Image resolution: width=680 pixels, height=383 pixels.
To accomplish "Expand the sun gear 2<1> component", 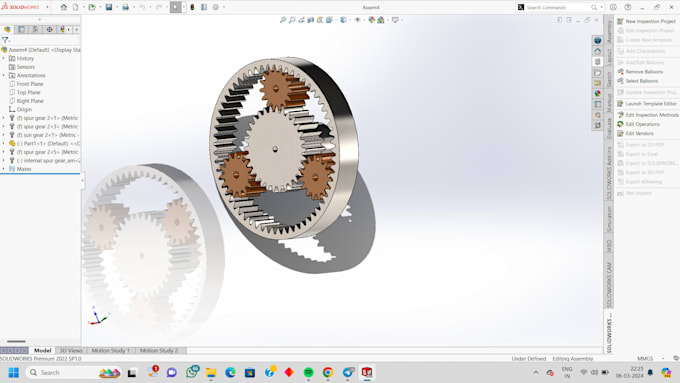I will (x=4, y=135).
